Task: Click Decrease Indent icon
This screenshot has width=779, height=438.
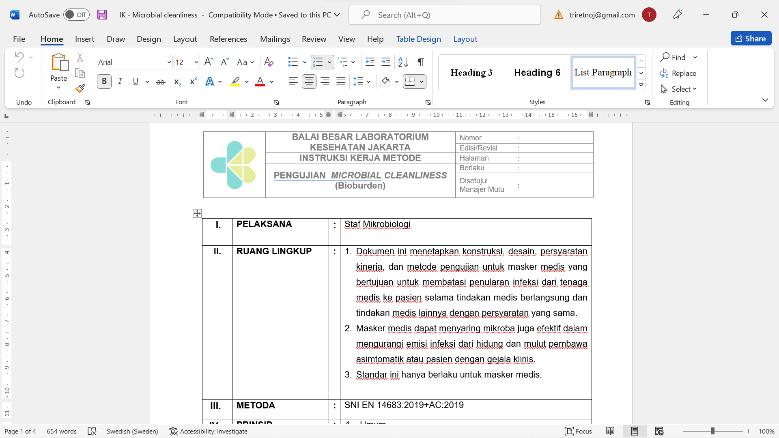Action: pyautogui.click(x=370, y=62)
